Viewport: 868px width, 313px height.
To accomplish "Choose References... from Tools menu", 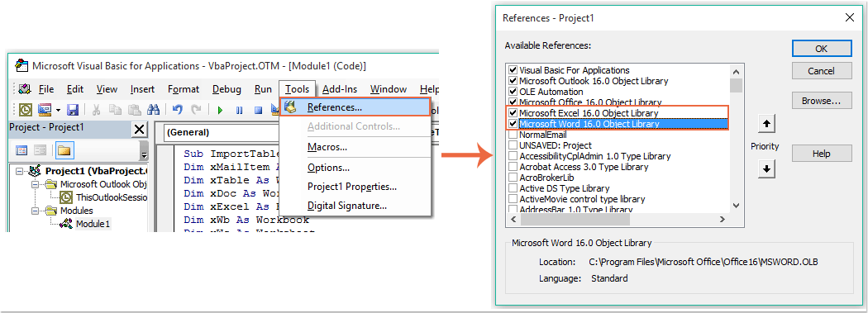I will [x=355, y=107].
